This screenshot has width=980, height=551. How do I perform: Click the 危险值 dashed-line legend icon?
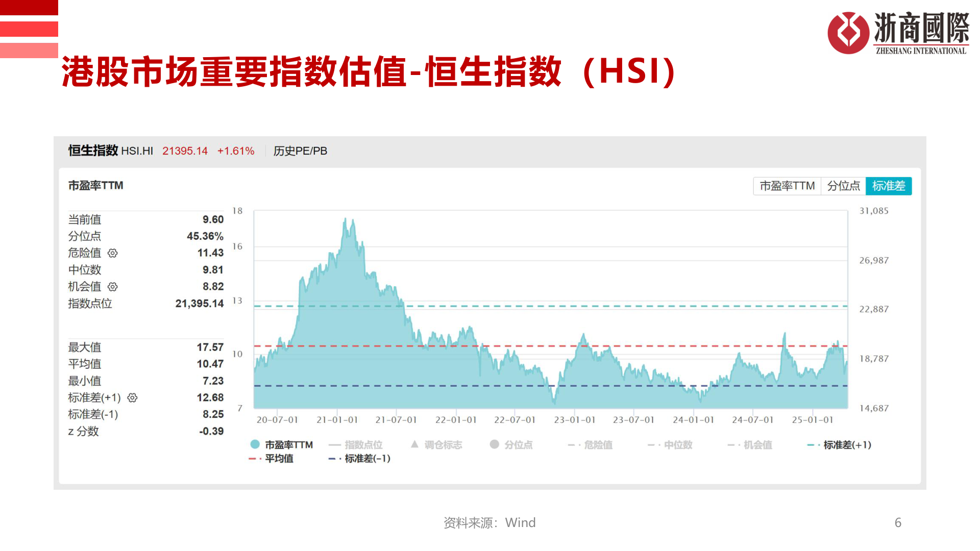pos(573,444)
